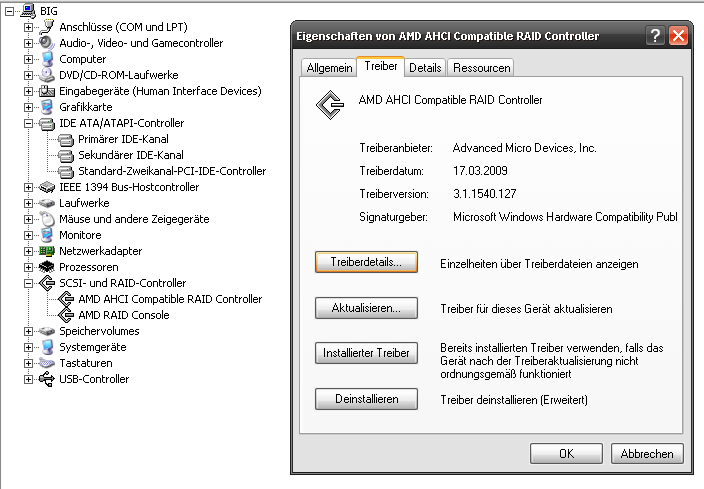Click the DVD/CD-ROM-Laufwerke disc icon
The height and width of the screenshot is (489, 704).
tap(47, 75)
